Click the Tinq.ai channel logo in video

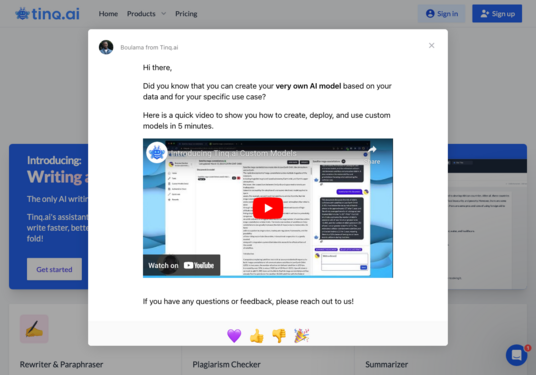[157, 152]
